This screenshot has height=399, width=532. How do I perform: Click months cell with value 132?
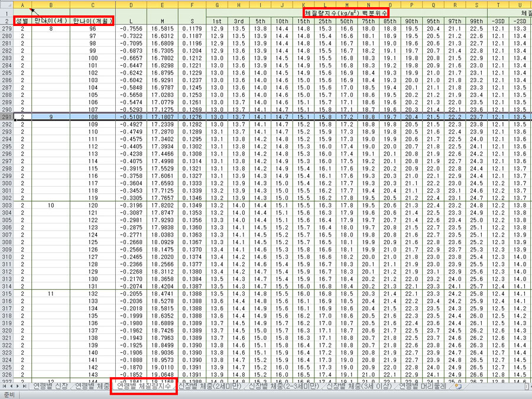[93, 293]
